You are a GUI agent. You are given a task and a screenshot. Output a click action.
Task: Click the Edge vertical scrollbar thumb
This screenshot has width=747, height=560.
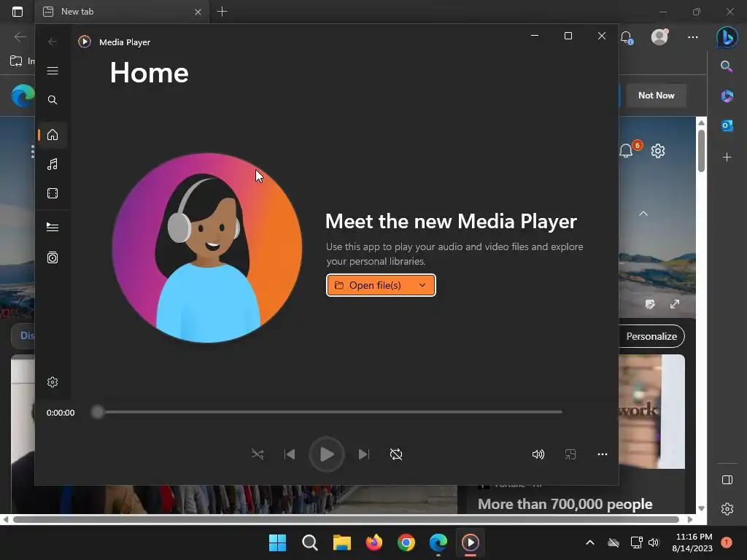coord(701,150)
